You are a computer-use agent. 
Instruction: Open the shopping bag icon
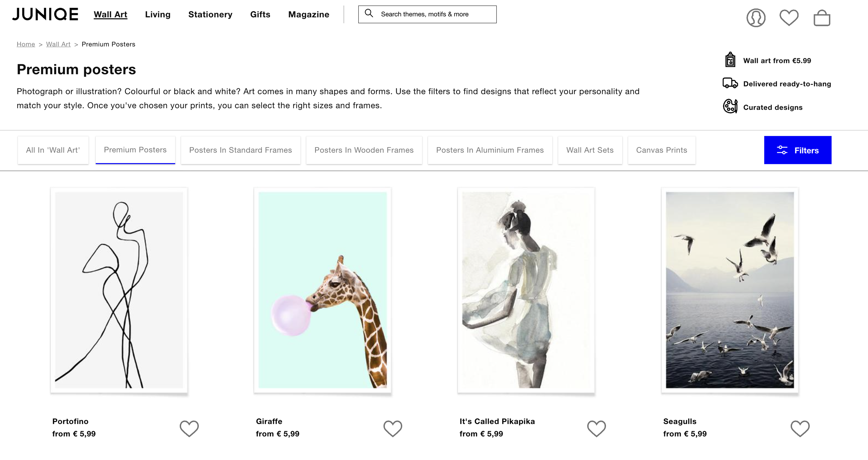click(x=822, y=18)
